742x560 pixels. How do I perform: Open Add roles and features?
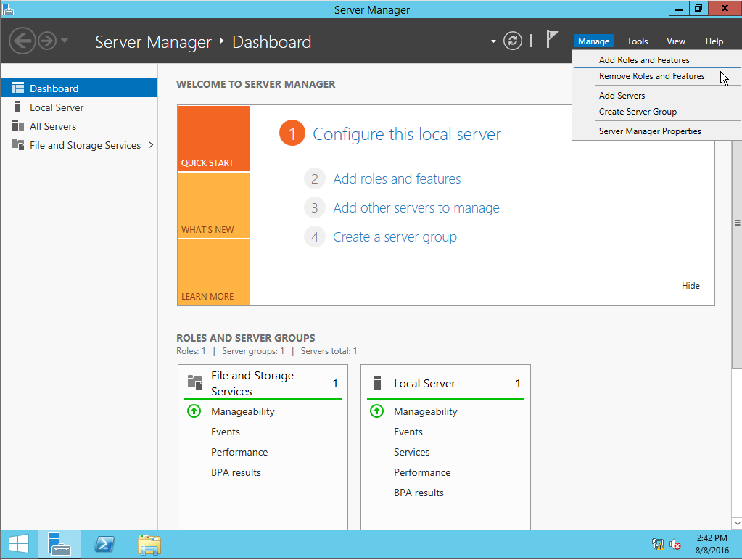tap(397, 178)
